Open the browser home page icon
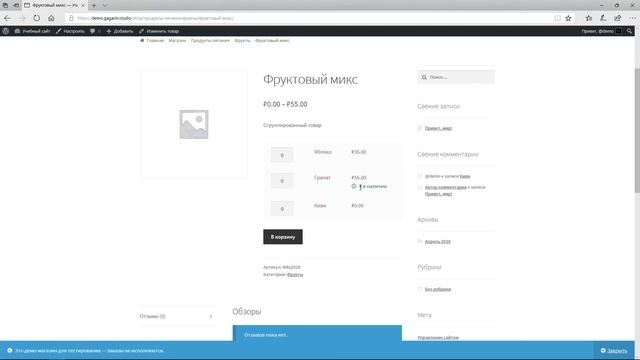This screenshot has height=360, width=640. tap(51, 18)
